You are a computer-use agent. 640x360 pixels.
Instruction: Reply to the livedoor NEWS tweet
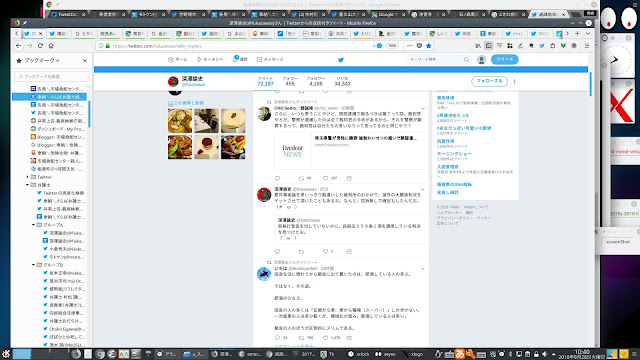278,178
